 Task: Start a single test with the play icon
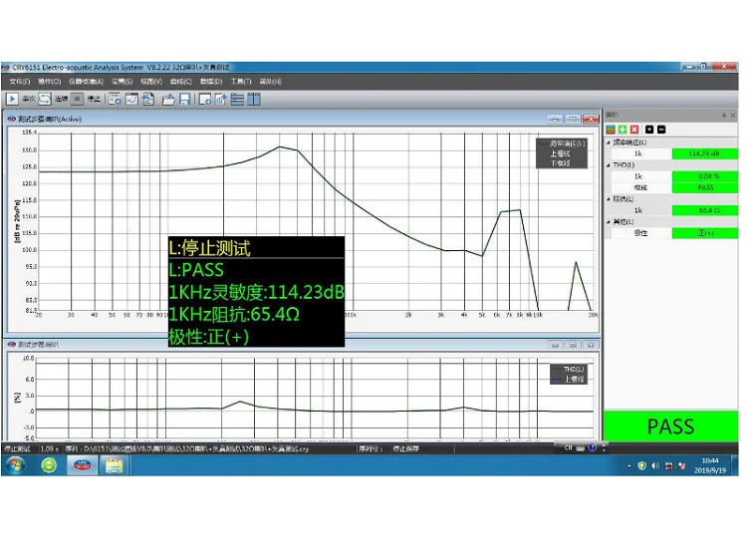(12, 99)
